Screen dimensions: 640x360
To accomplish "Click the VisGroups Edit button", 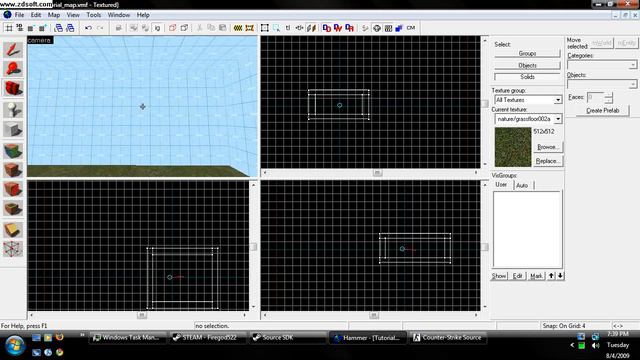I will point(517,276).
